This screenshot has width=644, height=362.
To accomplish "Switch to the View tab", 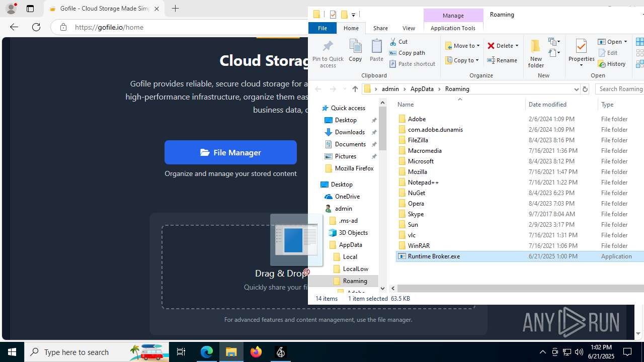I will click(409, 28).
